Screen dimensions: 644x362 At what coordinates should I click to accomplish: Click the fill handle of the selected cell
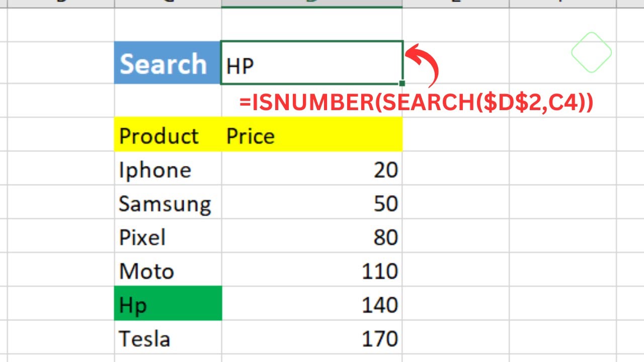pos(403,83)
